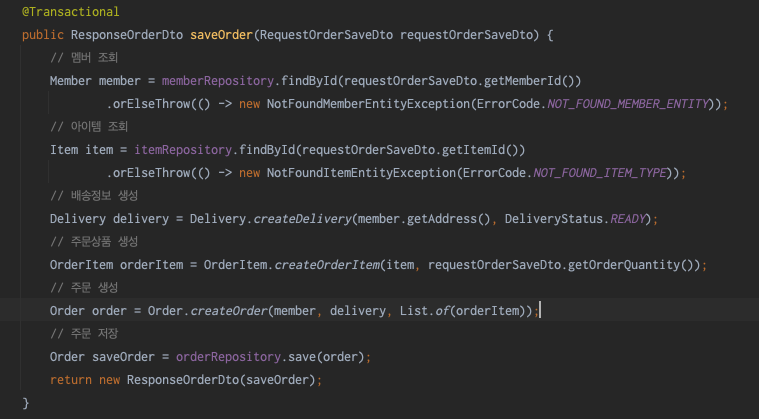Click the @Transactional annotation
The width and height of the screenshot is (759, 419).
(x=71, y=12)
